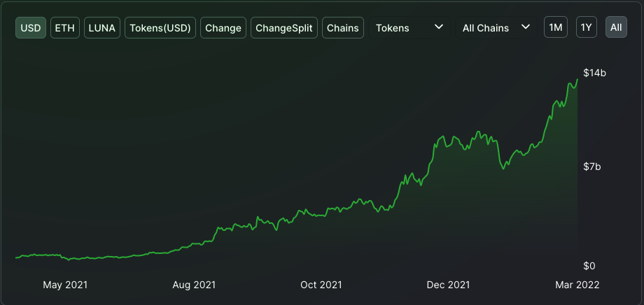Screen dimensions: 644x305
Task: Set time range to 1Y
Action: 586,27
